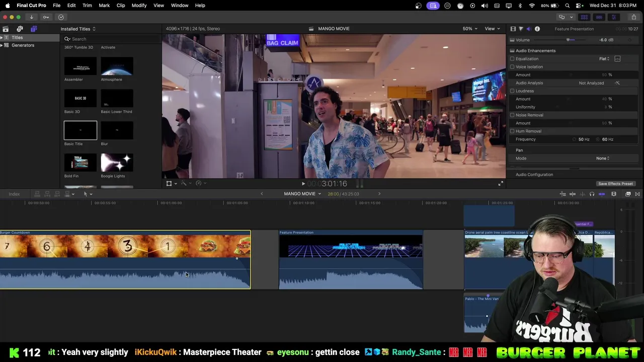Expand the Generators category in sidebar
The height and width of the screenshot is (362, 644).
point(2,45)
